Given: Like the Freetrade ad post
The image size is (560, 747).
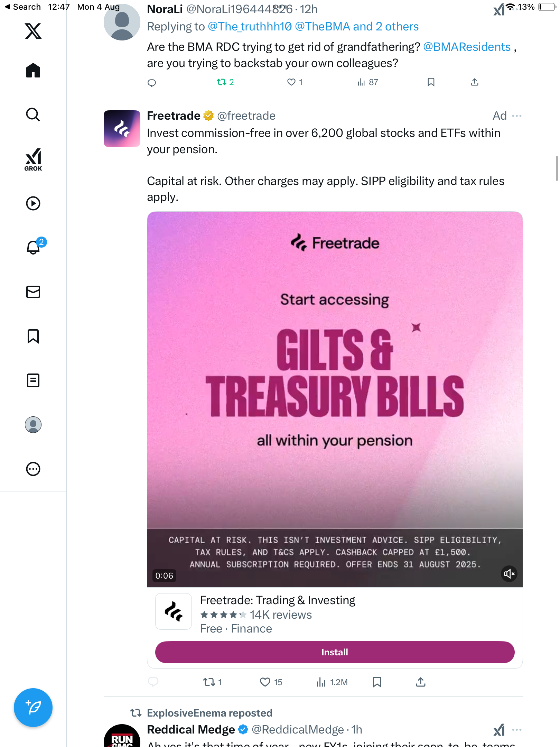Looking at the screenshot, I should 265,682.
